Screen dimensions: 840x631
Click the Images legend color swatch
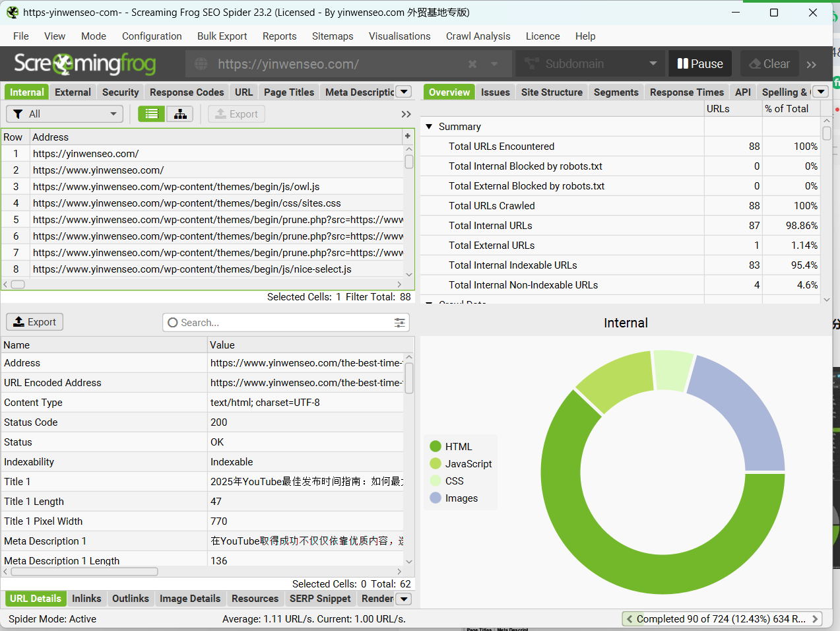[436, 498]
